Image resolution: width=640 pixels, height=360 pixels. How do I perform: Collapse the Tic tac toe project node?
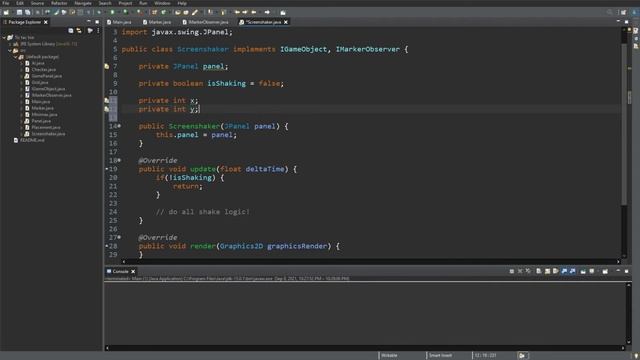4,37
